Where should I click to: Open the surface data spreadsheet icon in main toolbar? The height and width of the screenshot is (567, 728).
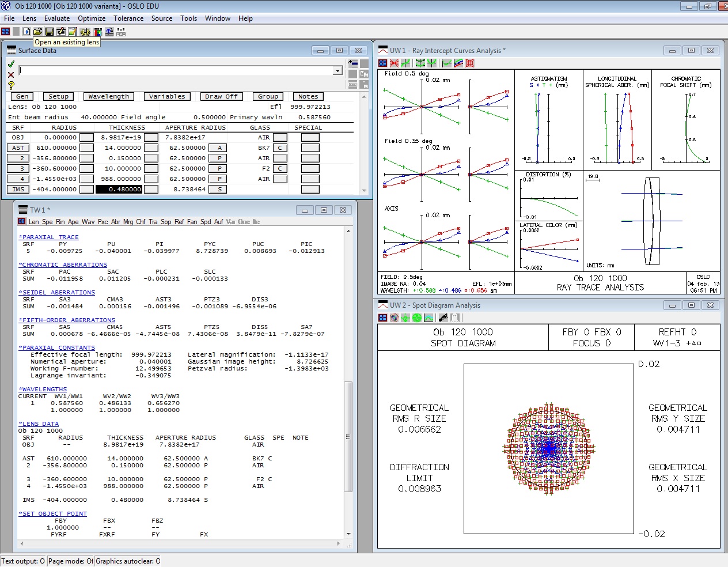tap(61, 32)
